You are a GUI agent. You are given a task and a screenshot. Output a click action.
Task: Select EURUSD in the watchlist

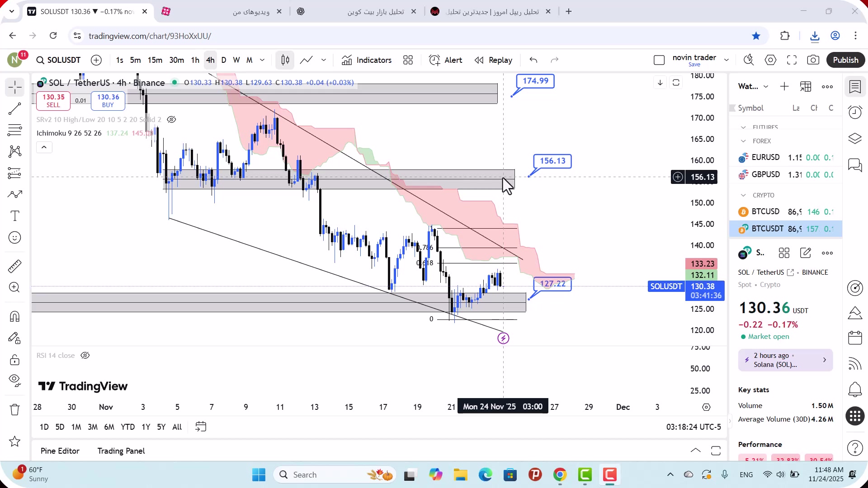click(x=786, y=158)
